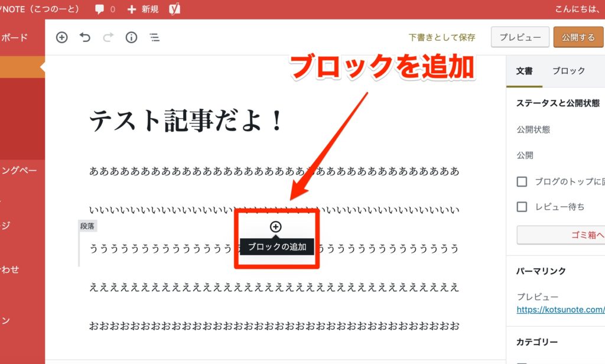Click the 段落 block label
This screenshot has width=605, height=364.
87,226
